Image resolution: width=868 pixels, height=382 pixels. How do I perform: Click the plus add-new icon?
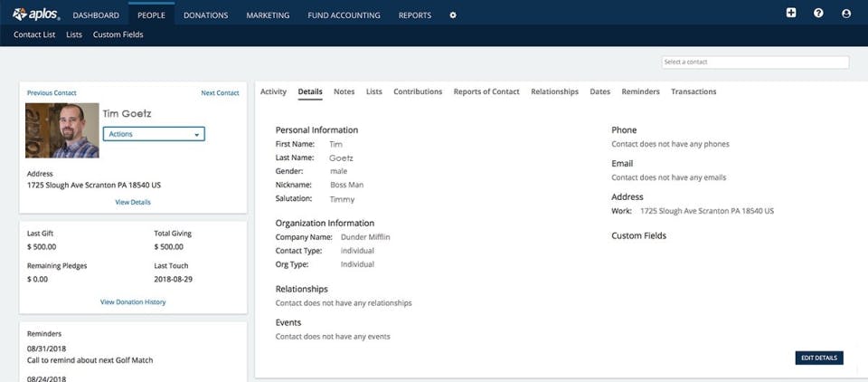pos(791,13)
